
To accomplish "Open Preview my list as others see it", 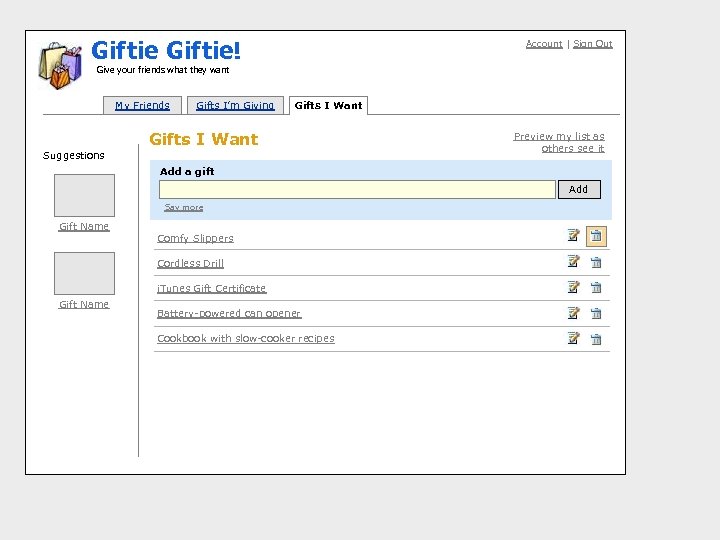I will pyautogui.click(x=559, y=142).
